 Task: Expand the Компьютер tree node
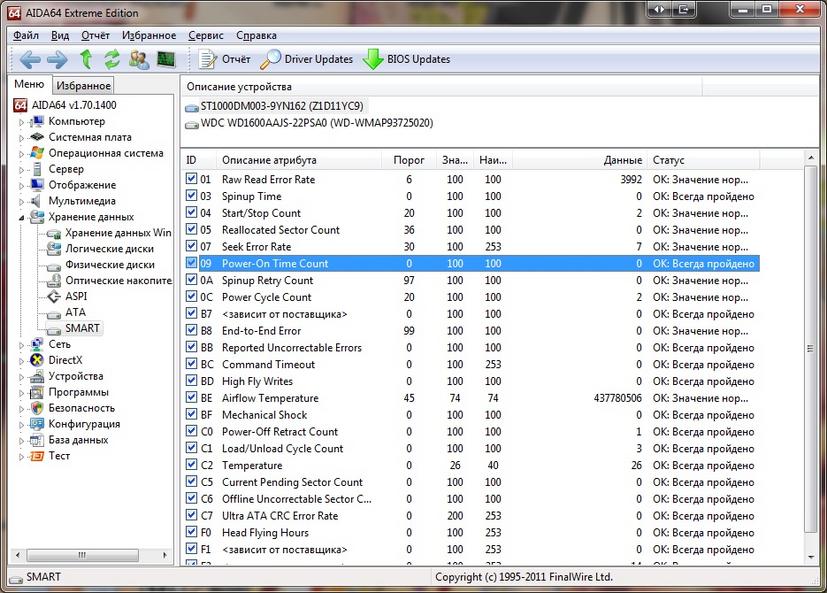click(x=22, y=122)
